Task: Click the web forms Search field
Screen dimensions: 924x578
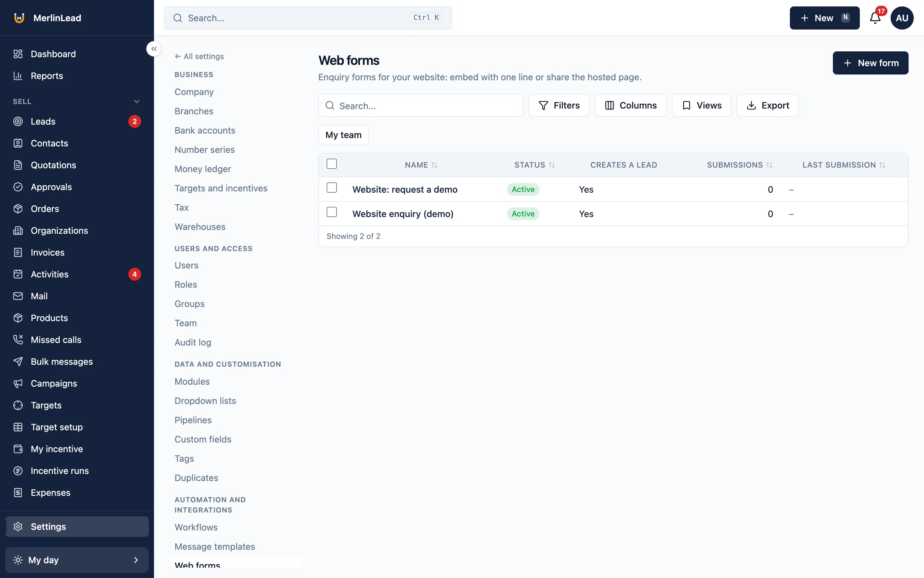Action: tap(420, 105)
